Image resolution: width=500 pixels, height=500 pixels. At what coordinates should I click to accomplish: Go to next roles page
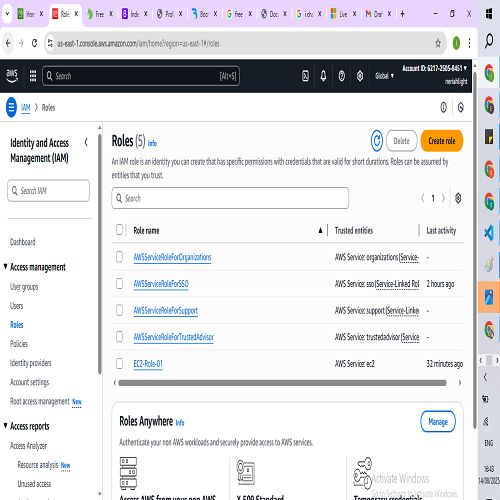point(443,198)
